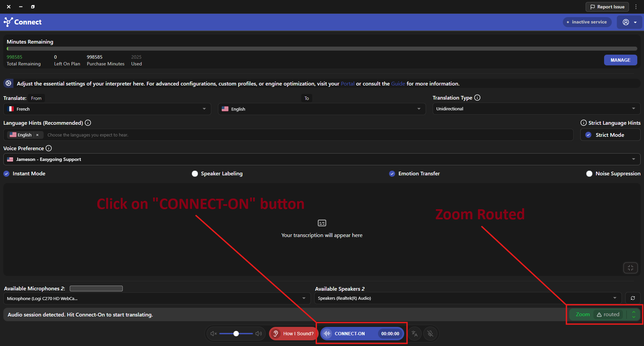Viewport: 644px width, 346px height.
Task: Click the Zoom routing up-down stepper arrows
Action: [634, 314]
